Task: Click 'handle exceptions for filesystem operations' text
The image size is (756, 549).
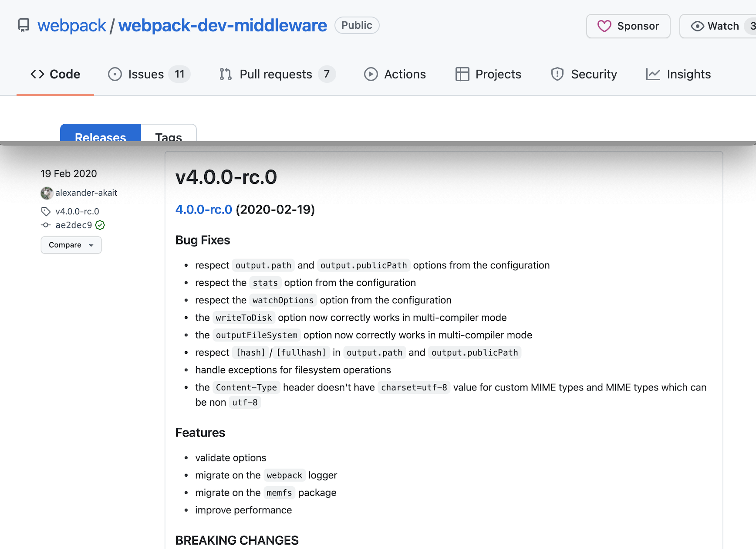Action: (293, 370)
